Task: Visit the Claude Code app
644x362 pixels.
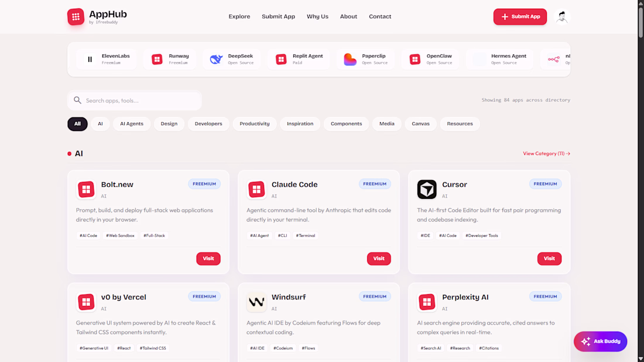Action: click(x=379, y=258)
